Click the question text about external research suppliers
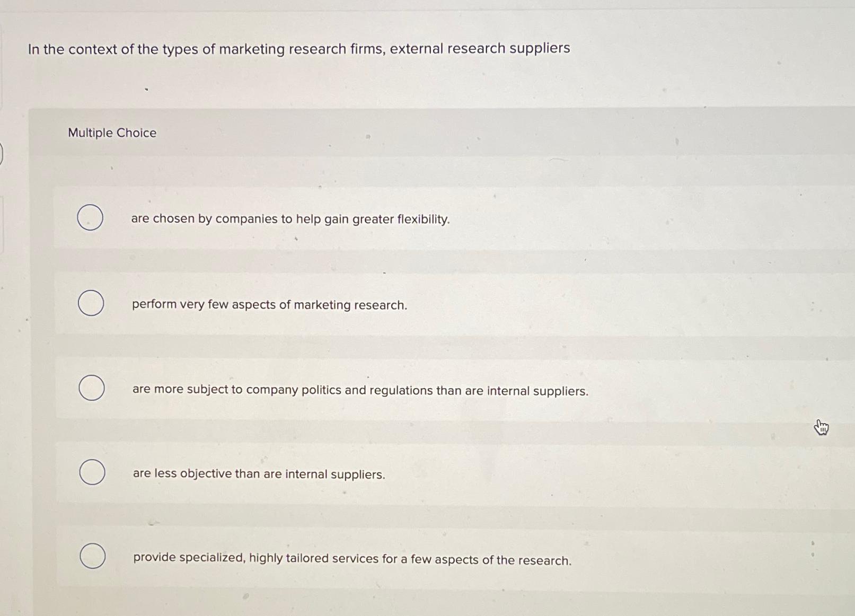 [298, 49]
